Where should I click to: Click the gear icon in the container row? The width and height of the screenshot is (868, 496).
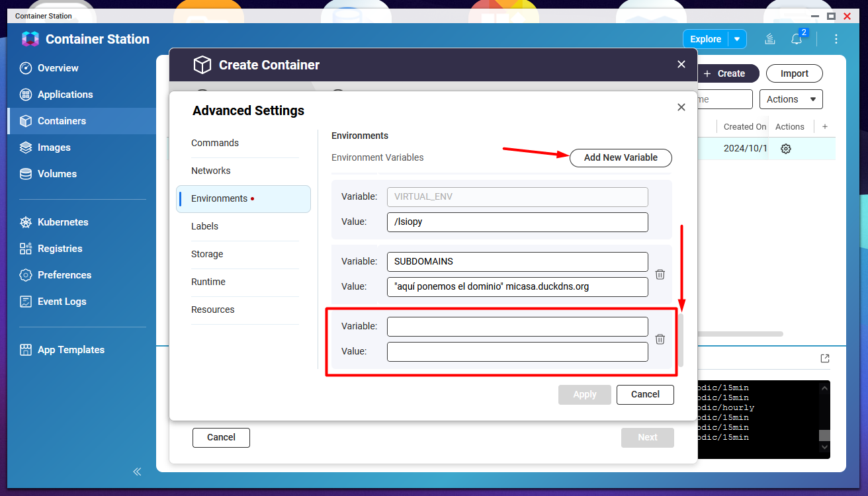pos(786,149)
